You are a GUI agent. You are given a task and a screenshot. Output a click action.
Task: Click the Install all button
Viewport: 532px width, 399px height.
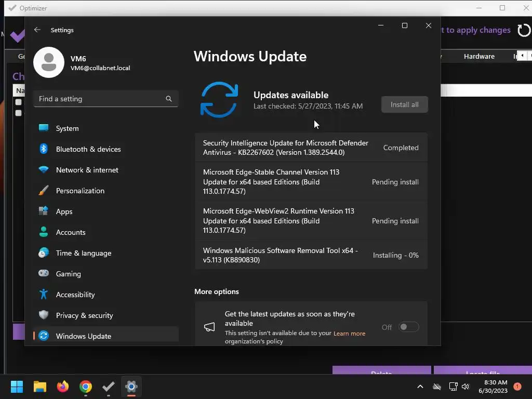[x=404, y=104]
